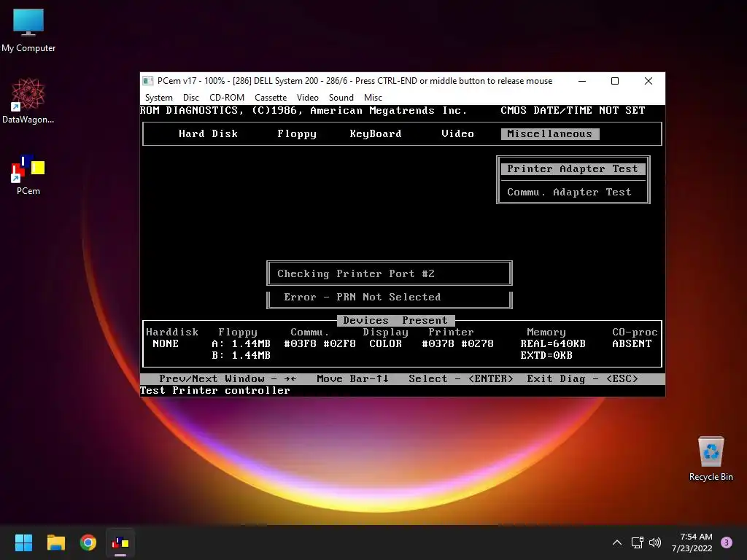This screenshot has height=560, width=747.
Task: Open the Recycle Bin icon
Action: coord(711,459)
